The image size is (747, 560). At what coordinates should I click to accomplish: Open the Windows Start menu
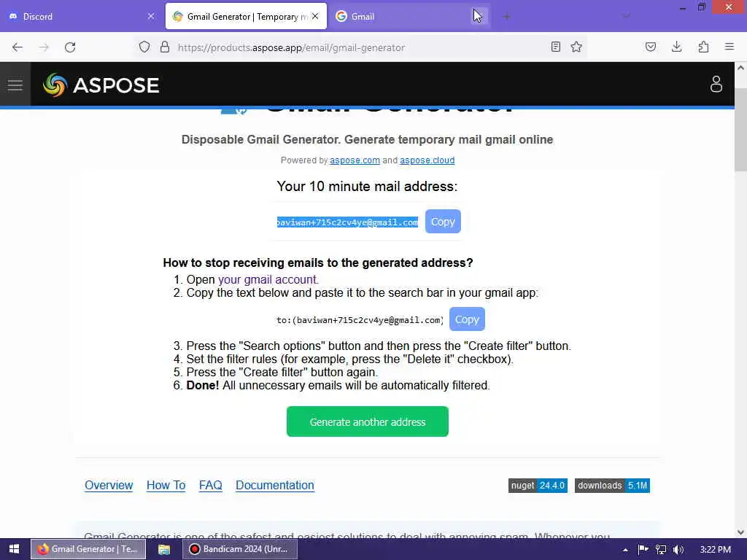point(15,549)
